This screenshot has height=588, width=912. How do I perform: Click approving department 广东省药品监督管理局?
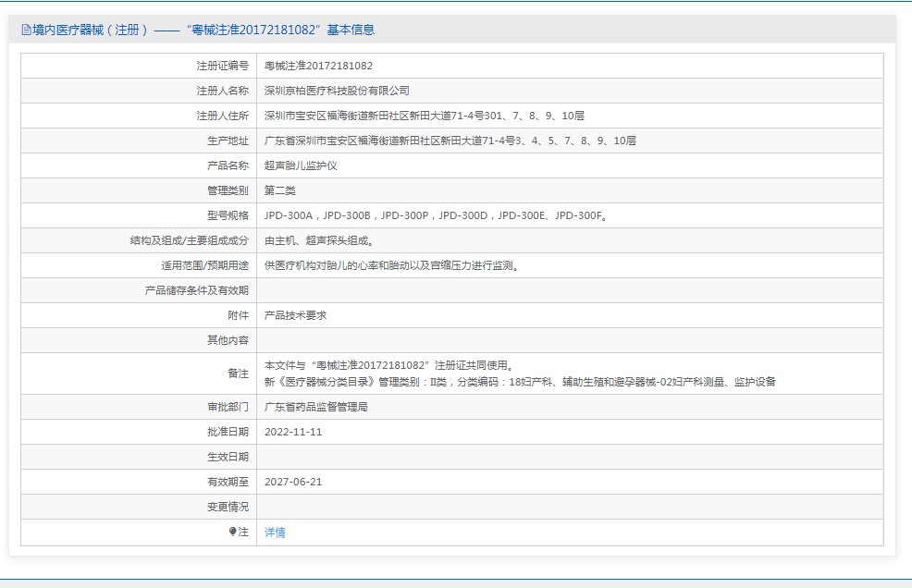pos(316,407)
